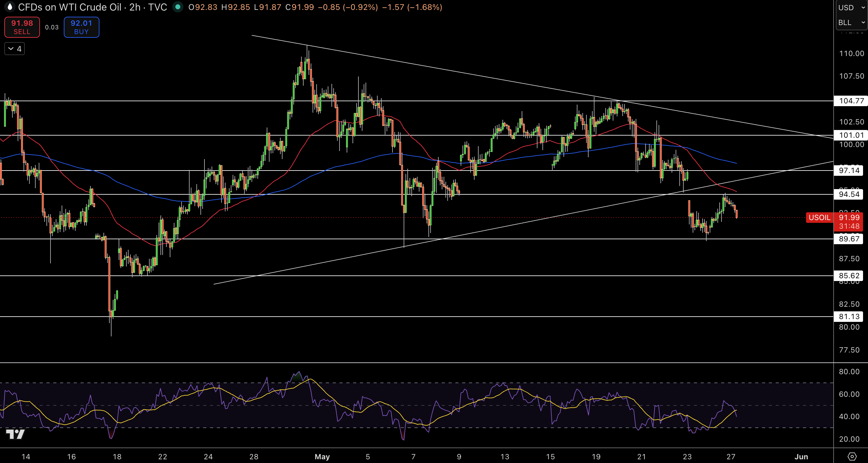Click the 91.98 SELL button
The height and width of the screenshot is (463, 868).
point(22,27)
